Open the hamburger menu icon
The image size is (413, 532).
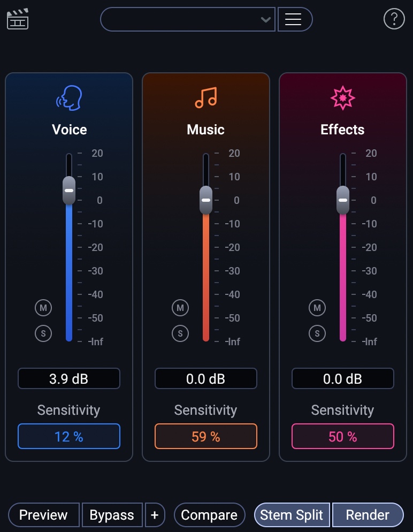coord(293,19)
